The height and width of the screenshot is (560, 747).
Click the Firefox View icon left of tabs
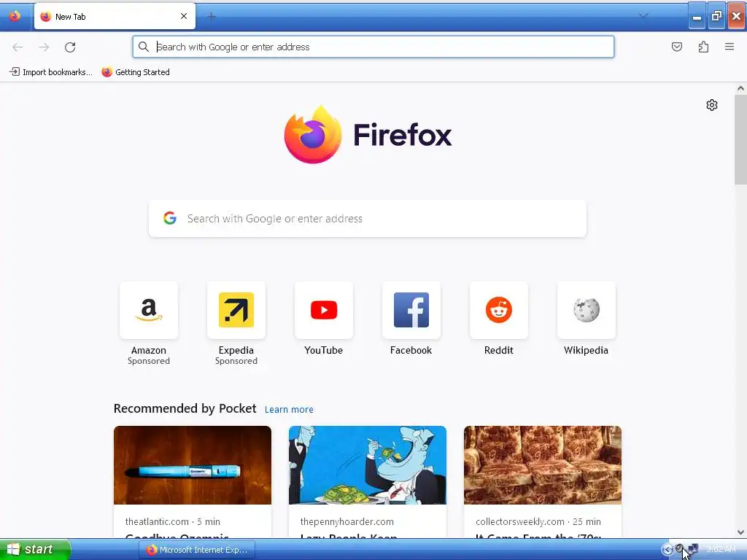click(x=15, y=16)
